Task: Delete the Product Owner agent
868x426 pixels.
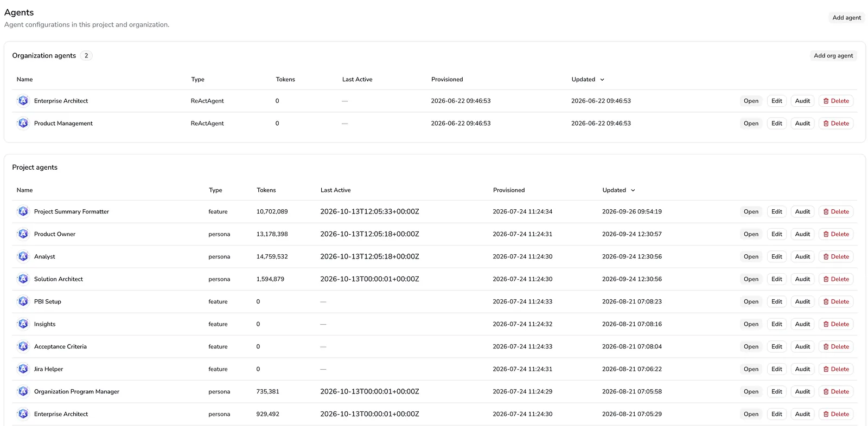Action: 836,234
